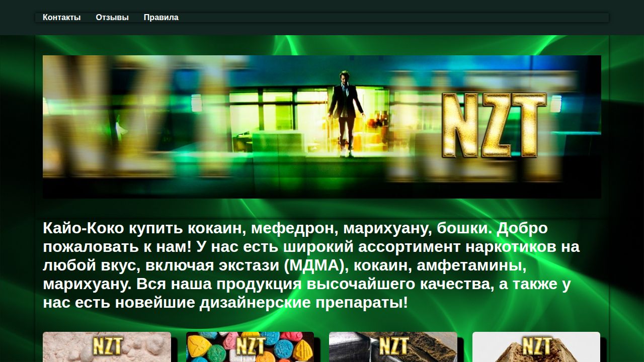Open the thumbnail with white background
Screen dimensions: 644x362
536,347
